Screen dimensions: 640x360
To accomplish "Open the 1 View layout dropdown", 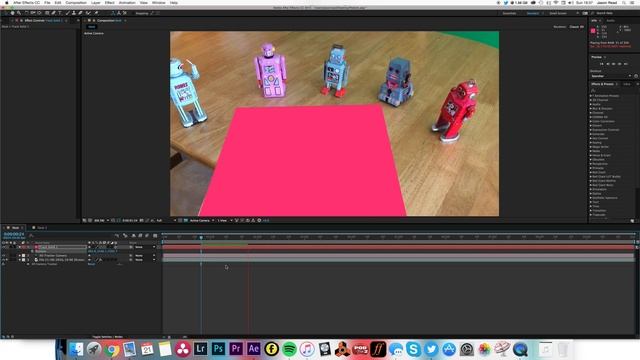I will [225, 220].
